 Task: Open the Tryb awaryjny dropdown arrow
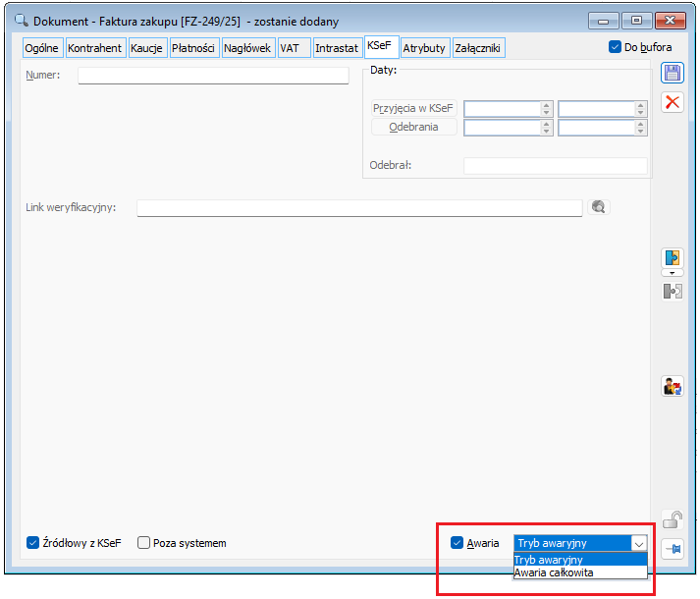coord(639,544)
